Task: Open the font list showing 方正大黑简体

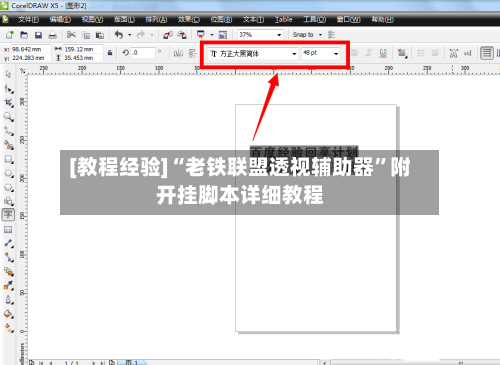Action: coord(294,54)
